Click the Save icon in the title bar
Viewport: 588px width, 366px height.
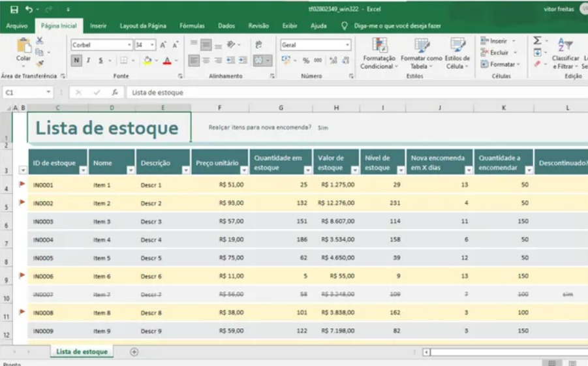(14, 9)
